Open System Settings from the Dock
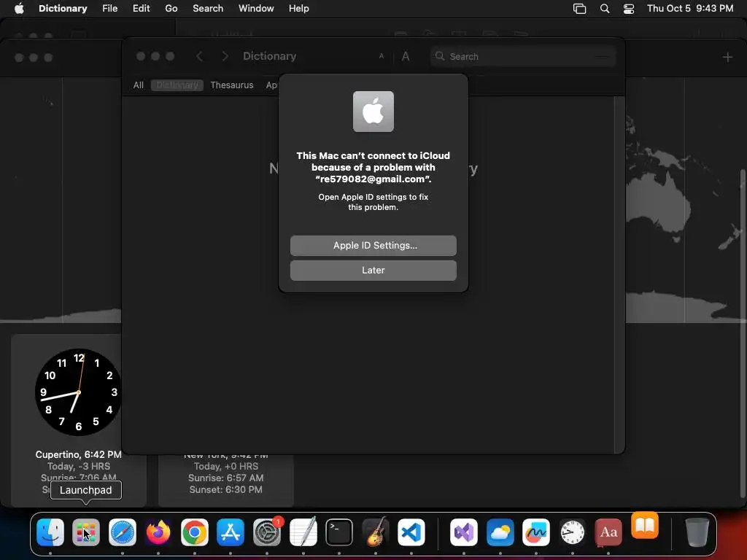This screenshot has width=747, height=560. click(x=267, y=532)
